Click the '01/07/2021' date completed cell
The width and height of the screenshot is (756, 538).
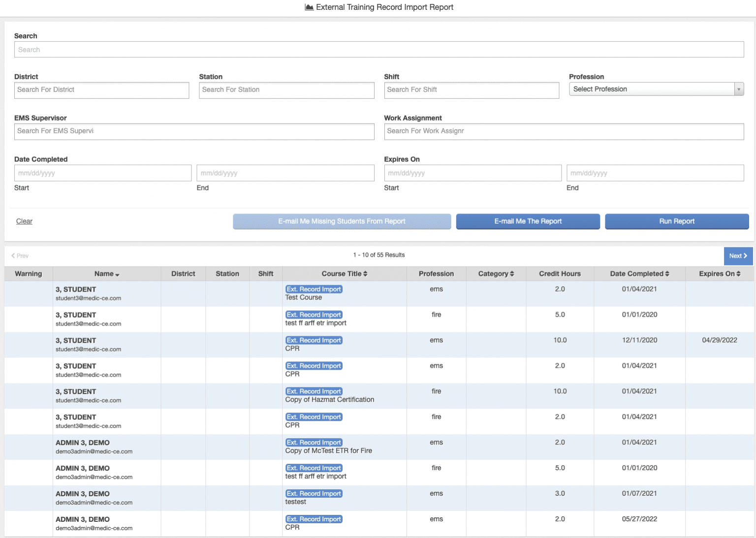639,494
